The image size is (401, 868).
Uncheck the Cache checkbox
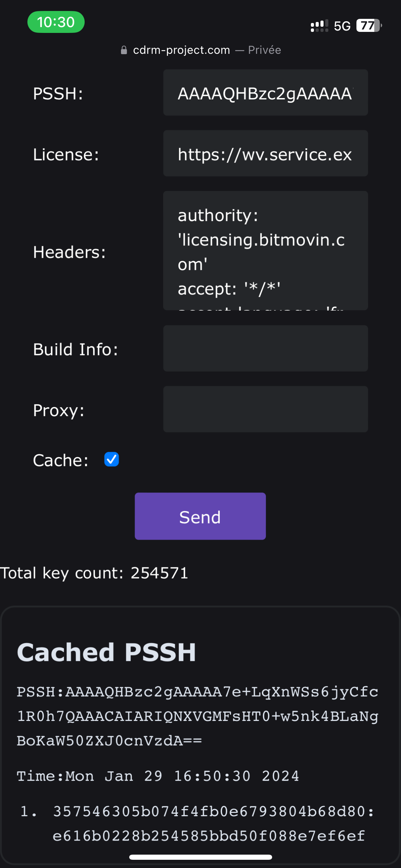(111, 459)
